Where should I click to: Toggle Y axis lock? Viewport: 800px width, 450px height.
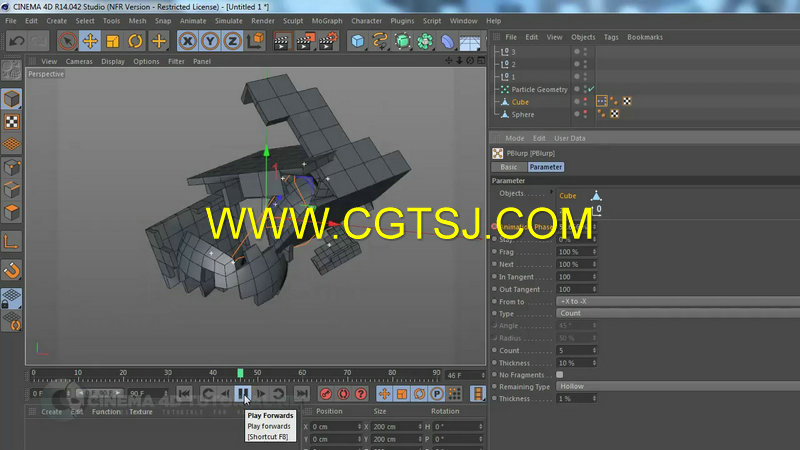coord(210,41)
